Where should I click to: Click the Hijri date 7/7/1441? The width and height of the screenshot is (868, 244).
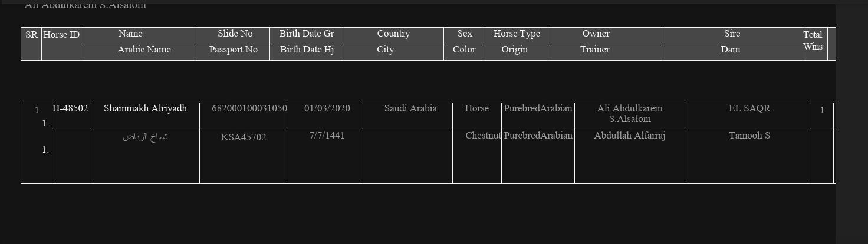click(x=327, y=136)
